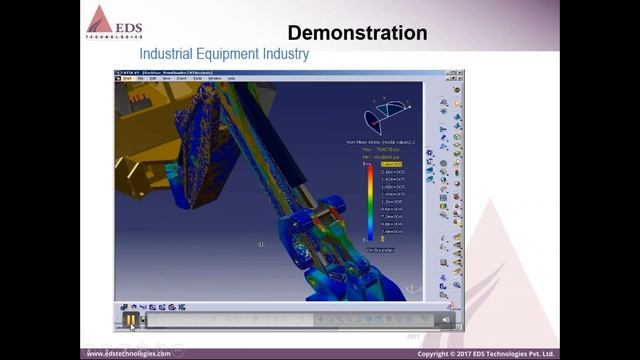The image size is (640, 360).
Task: Open the Window menu in CATIA
Action: 215,78
